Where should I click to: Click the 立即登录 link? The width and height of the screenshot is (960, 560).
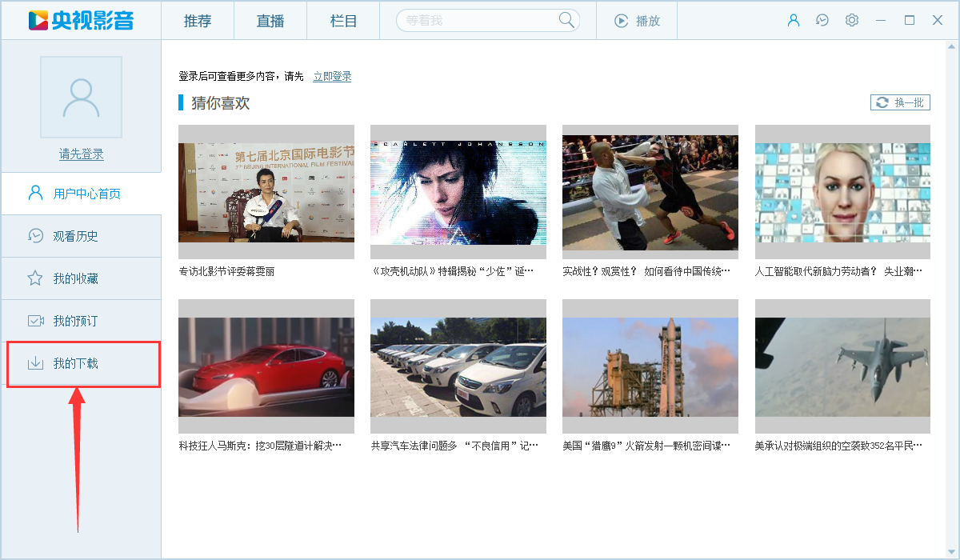[x=332, y=76]
